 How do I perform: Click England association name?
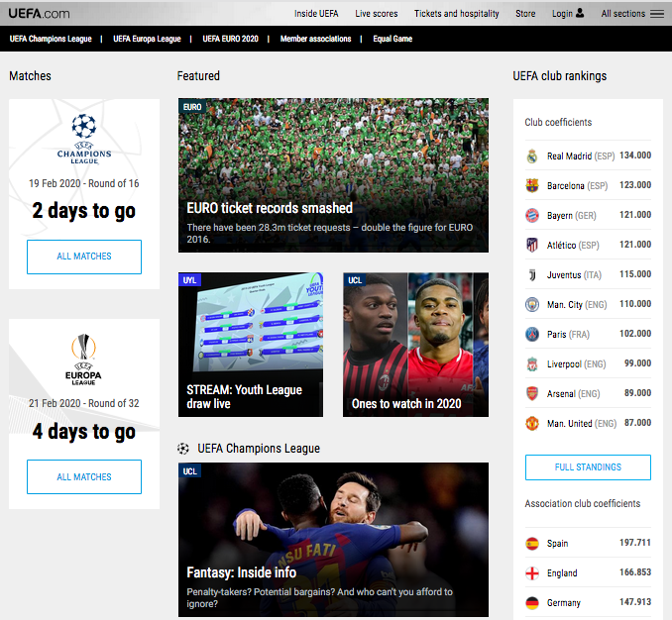[562, 572]
